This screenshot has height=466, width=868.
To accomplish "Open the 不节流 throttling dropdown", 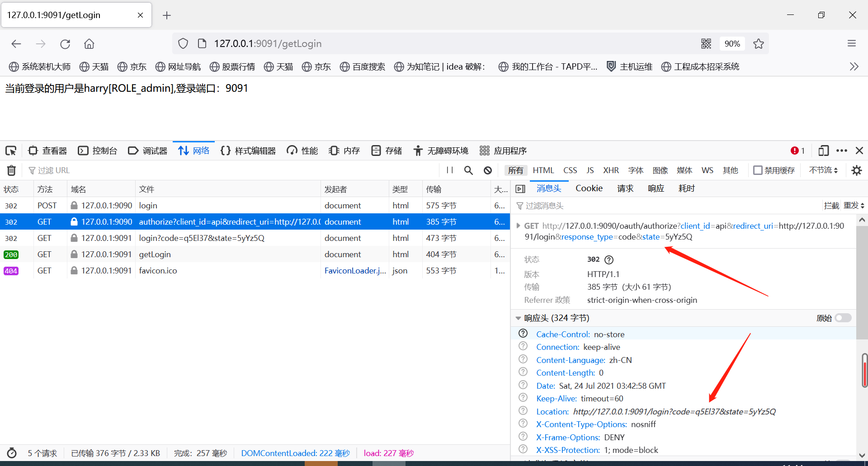I will [823, 170].
